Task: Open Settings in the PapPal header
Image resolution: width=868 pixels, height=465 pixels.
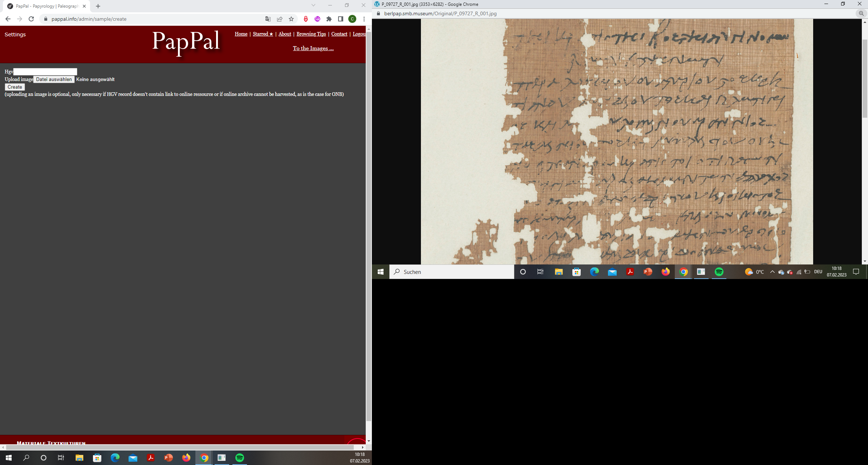Action: 15,35
